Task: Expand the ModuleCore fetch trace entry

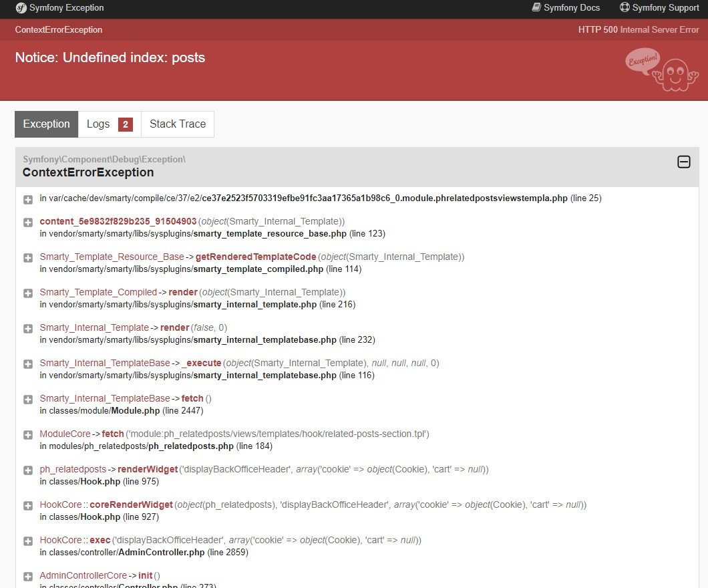Action: (28, 435)
